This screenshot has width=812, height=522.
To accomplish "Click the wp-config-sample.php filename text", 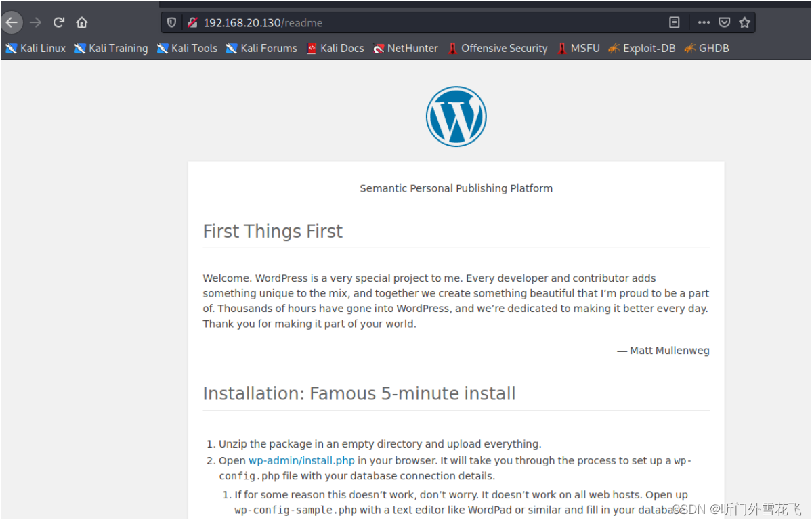I will [x=295, y=510].
